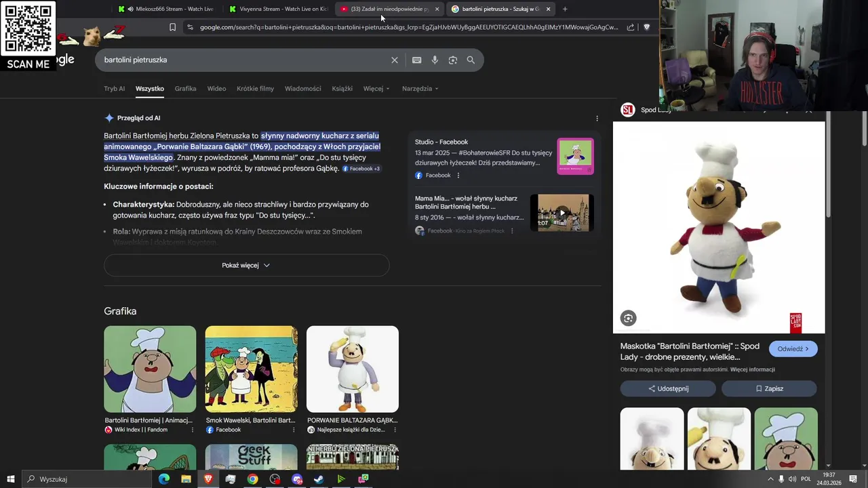Click the Odwiedź visit button

[x=793, y=349]
